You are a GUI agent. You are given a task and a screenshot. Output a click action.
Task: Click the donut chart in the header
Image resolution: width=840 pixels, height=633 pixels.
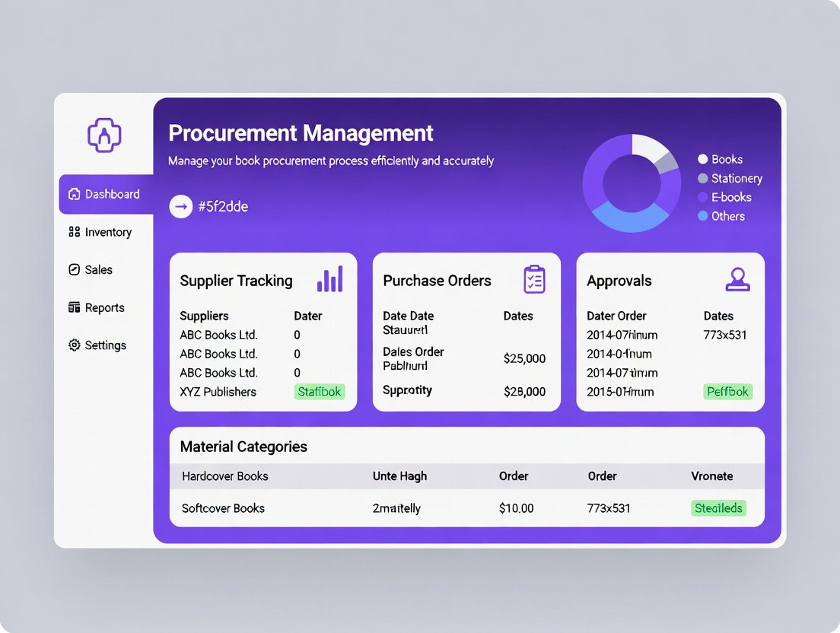tap(631, 183)
